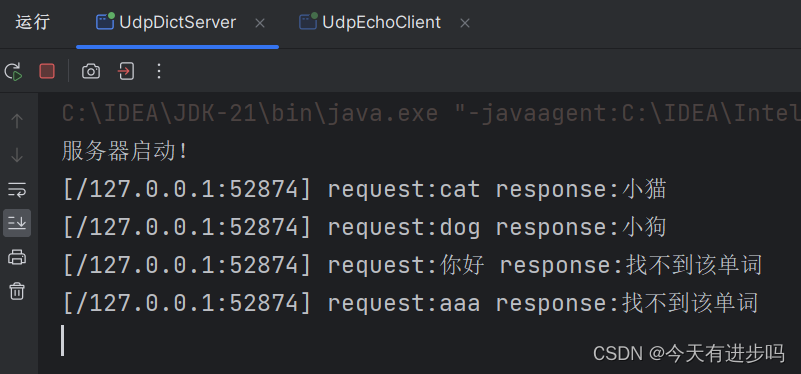The image size is (801, 374).
Task: Place cursor on the empty console line
Action: (63, 340)
